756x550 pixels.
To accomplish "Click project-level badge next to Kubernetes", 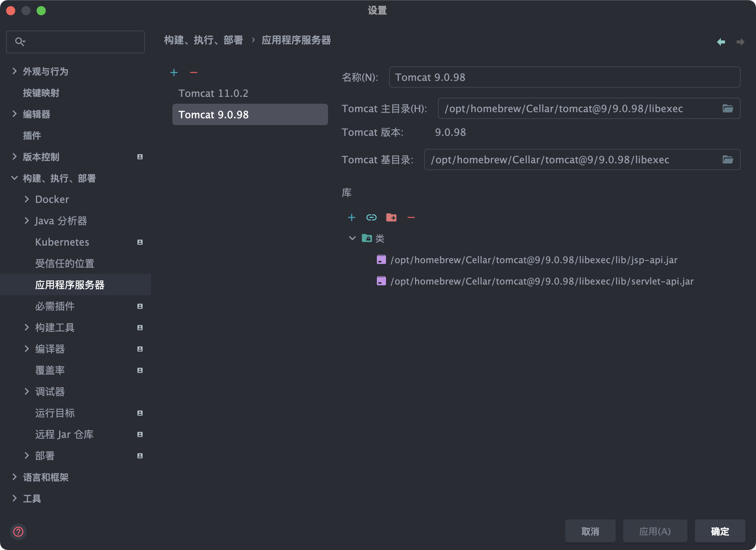I will [140, 242].
